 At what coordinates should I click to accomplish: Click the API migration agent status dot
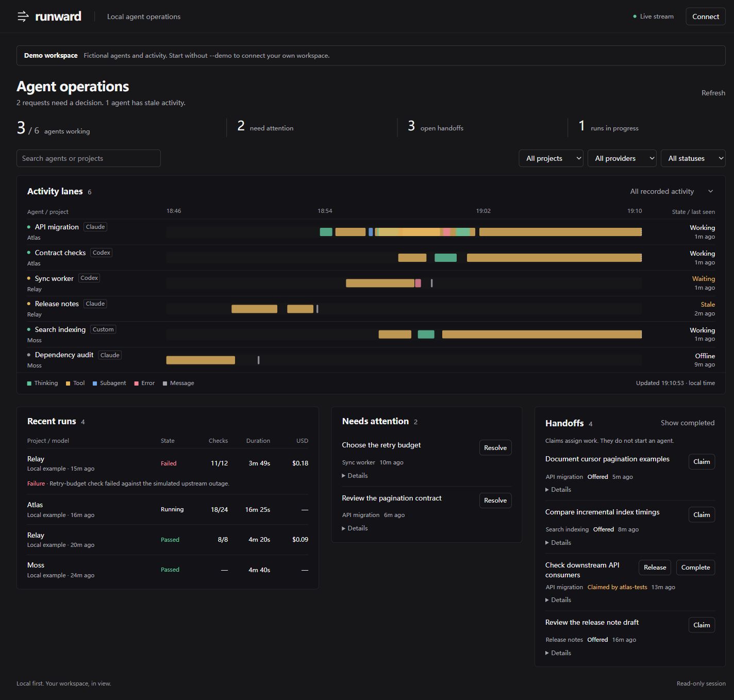(x=29, y=227)
